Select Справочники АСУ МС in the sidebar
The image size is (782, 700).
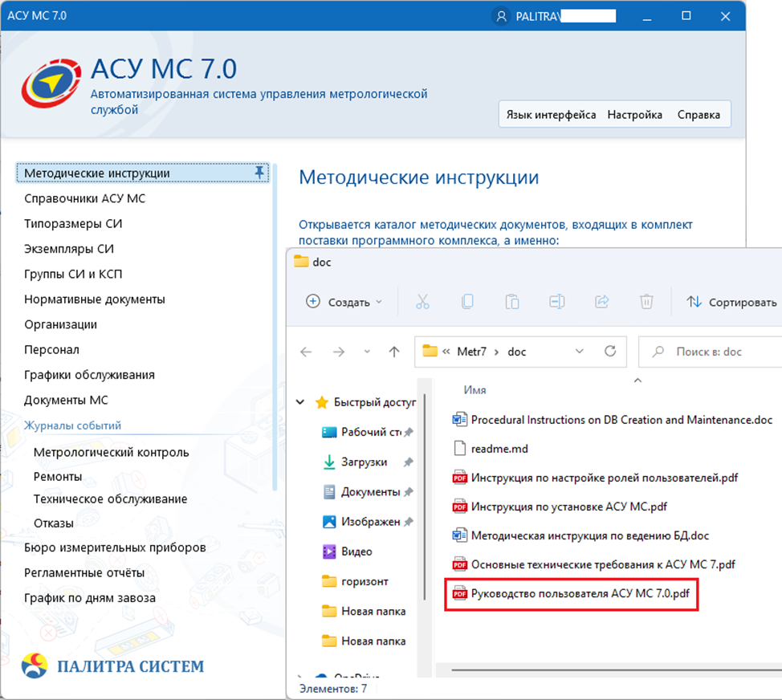pyautogui.click(x=85, y=198)
